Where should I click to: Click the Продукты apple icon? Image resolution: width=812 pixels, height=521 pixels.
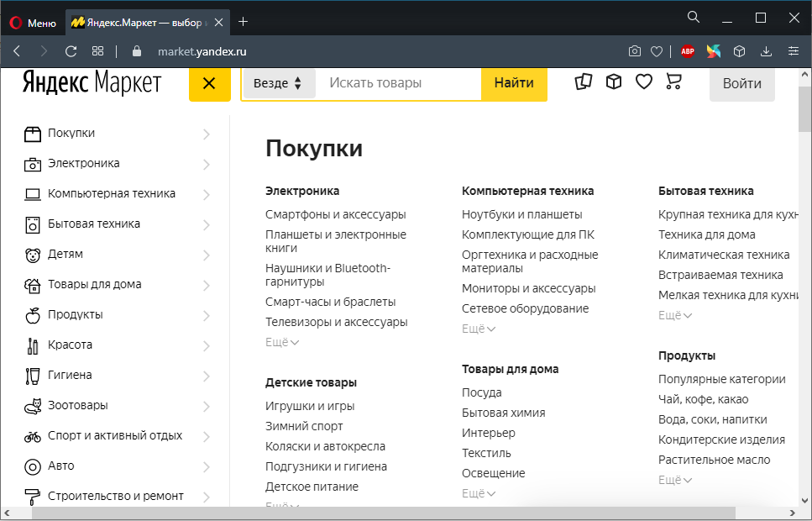[33, 315]
